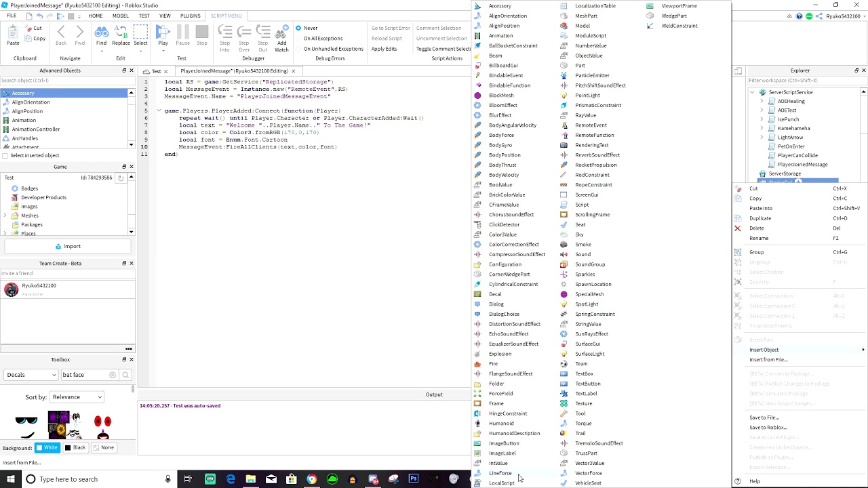Click Toggle Comment Selection

443,49
